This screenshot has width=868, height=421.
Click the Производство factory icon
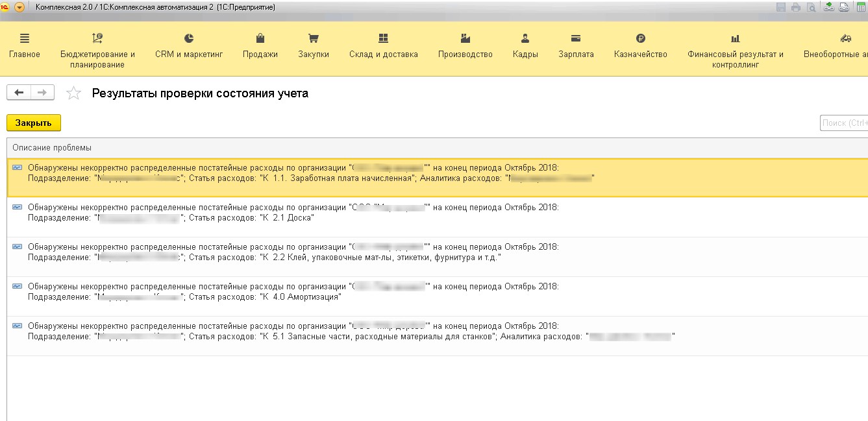[x=465, y=38]
